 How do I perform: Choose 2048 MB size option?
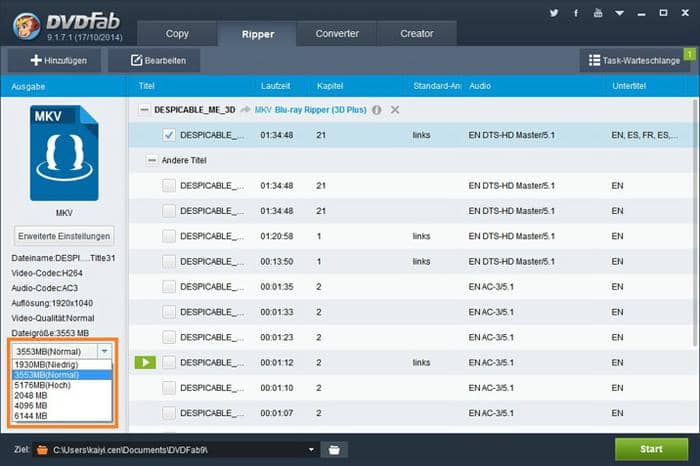(x=62, y=395)
